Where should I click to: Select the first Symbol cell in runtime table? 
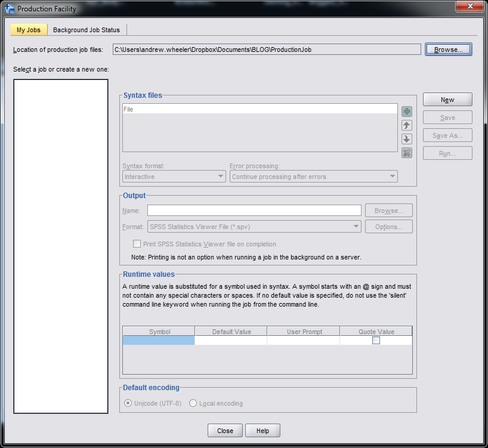tap(159, 341)
